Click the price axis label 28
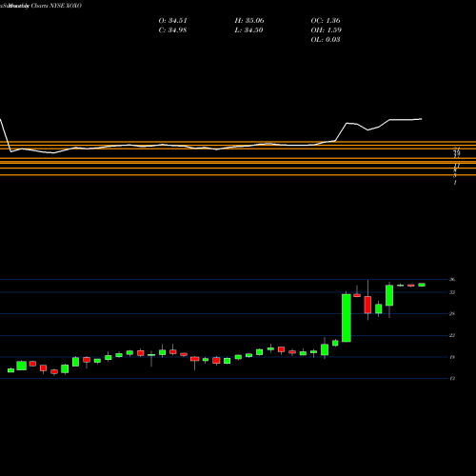476x476 pixels. (452, 313)
